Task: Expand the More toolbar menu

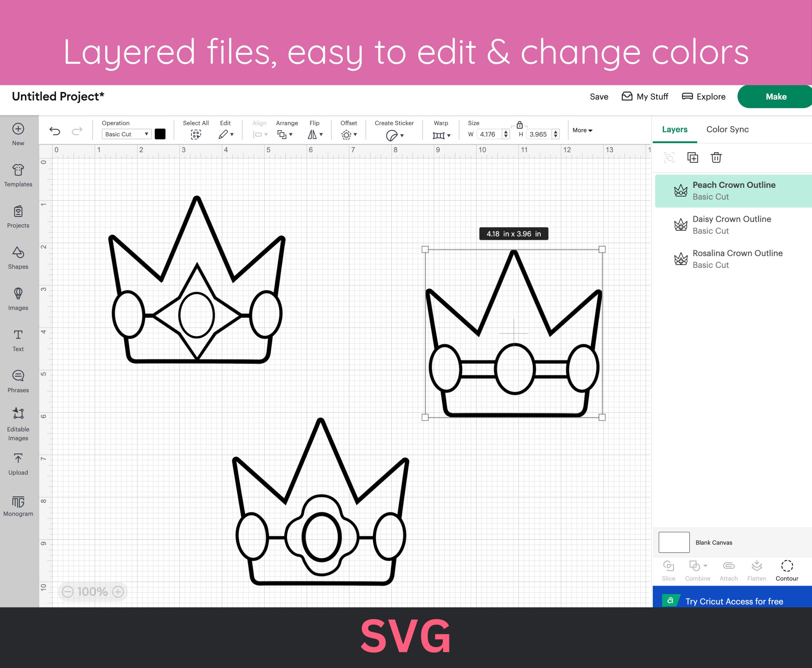Action: (x=582, y=130)
